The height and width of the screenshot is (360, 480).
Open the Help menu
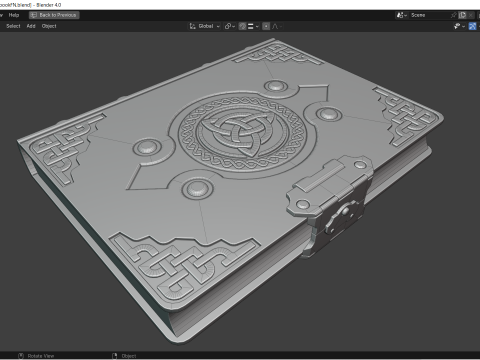(x=14, y=15)
